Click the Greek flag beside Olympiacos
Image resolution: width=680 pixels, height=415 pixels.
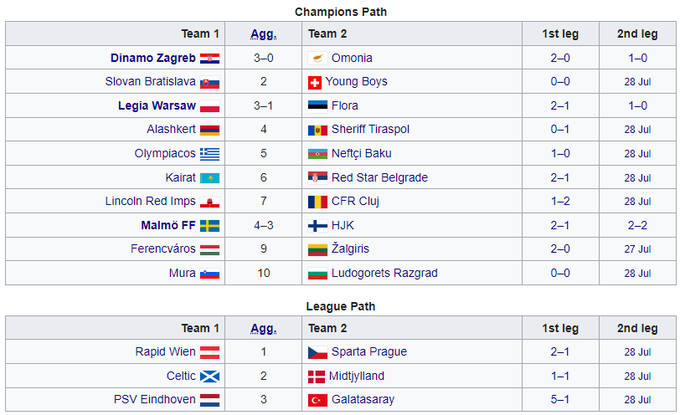tap(209, 154)
